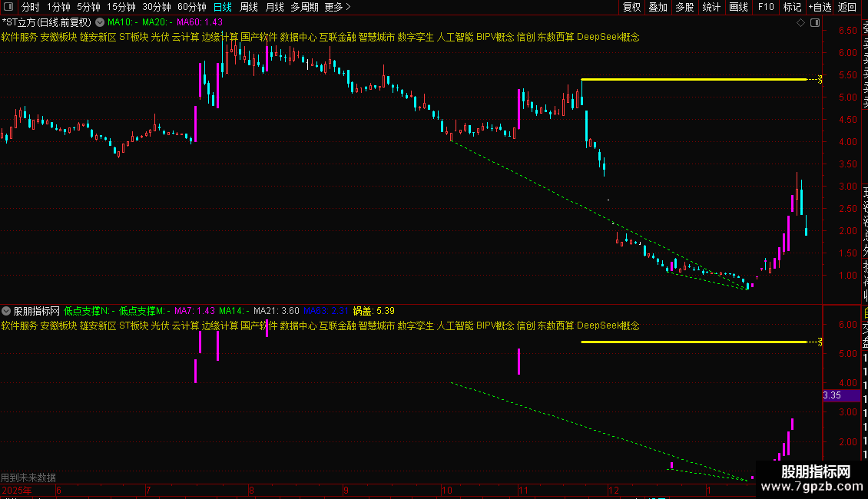Screen dimensions: 868x499
Task: Jump to month 10 on time axis
Action: (447, 490)
